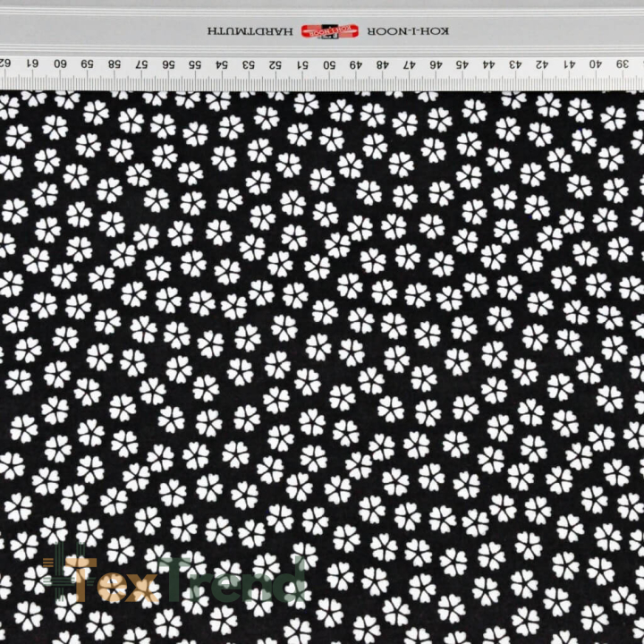
Task: Click the 47 marking on the ruler
Action: pos(409,65)
